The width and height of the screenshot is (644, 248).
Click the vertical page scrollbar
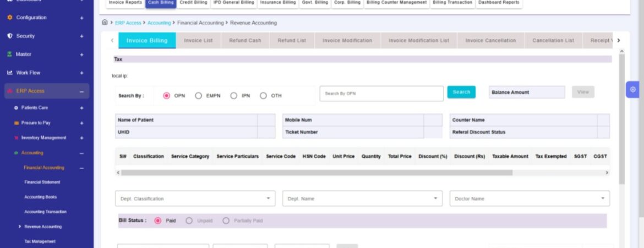(621, 119)
